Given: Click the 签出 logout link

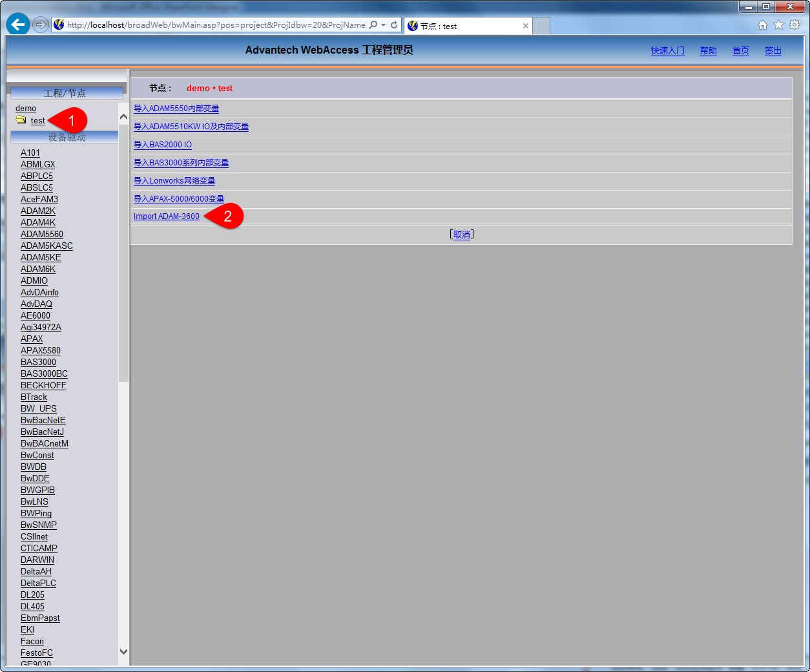Looking at the screenshot, I should tap(773, 51).
